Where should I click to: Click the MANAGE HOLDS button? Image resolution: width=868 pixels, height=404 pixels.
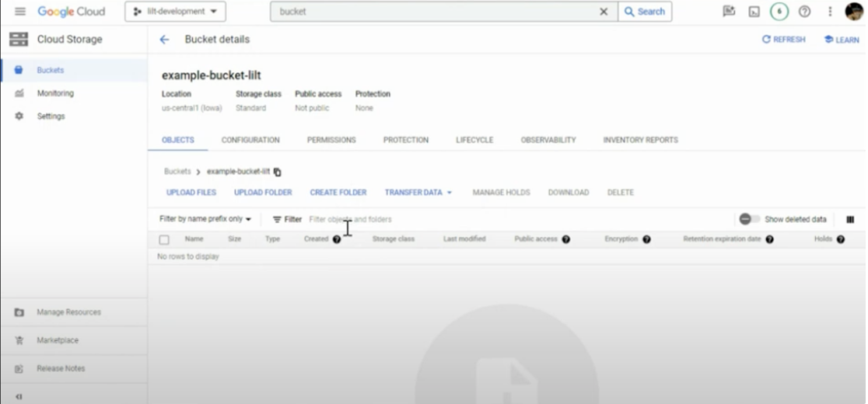pos(501,193)
